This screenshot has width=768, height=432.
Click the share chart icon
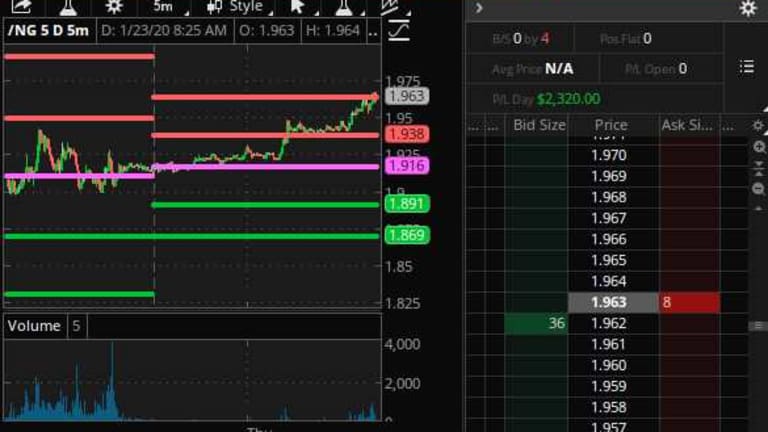(21, 6)
